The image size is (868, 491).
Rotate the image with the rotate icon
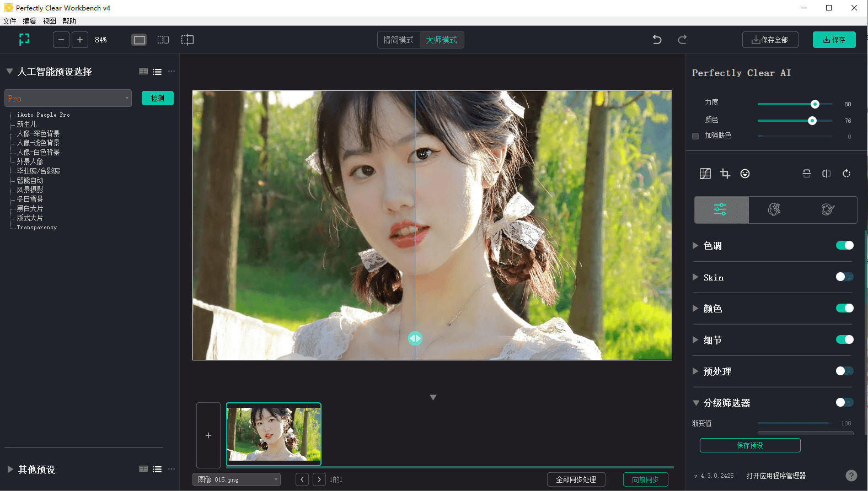click(846, 174)
